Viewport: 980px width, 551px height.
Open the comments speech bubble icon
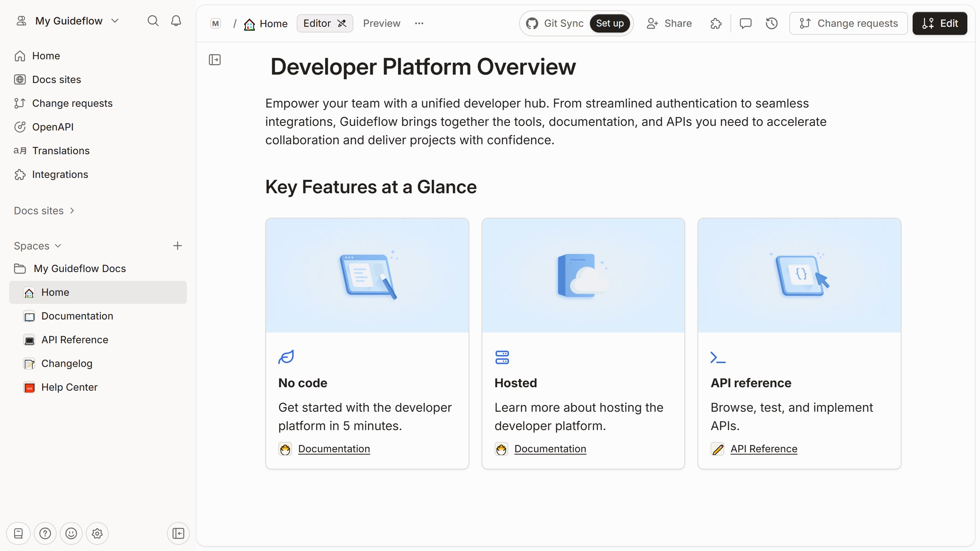(x=745, y=23)
